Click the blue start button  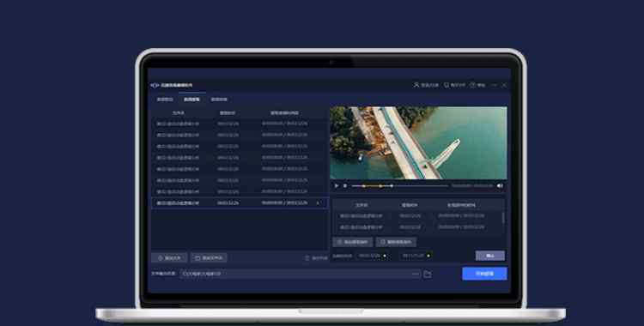(484, 274)
